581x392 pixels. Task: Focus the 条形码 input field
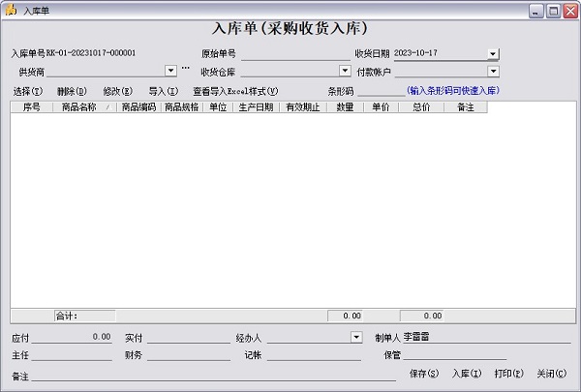(x=381, y=91)
